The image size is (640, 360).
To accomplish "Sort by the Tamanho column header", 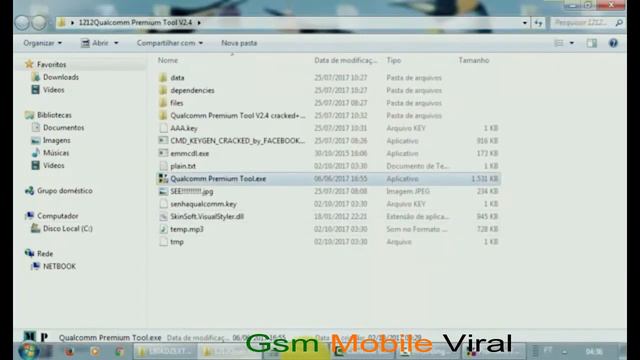I will coord(473,60).
